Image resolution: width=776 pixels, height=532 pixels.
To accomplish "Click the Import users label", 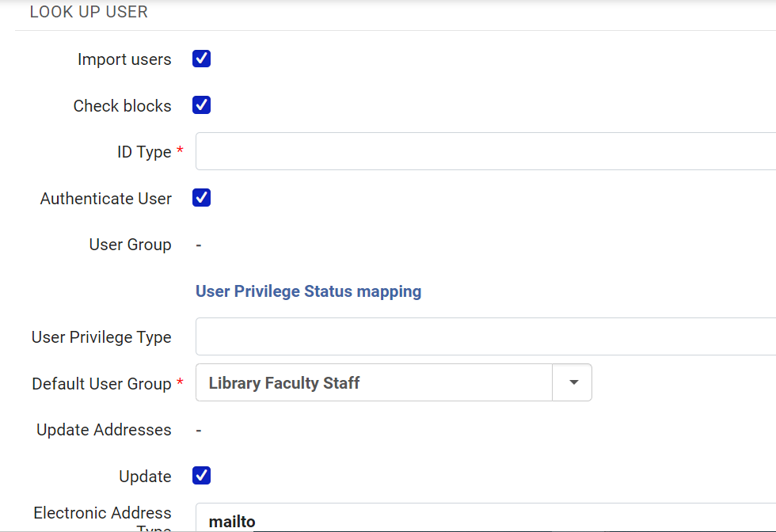I will 124,59.
